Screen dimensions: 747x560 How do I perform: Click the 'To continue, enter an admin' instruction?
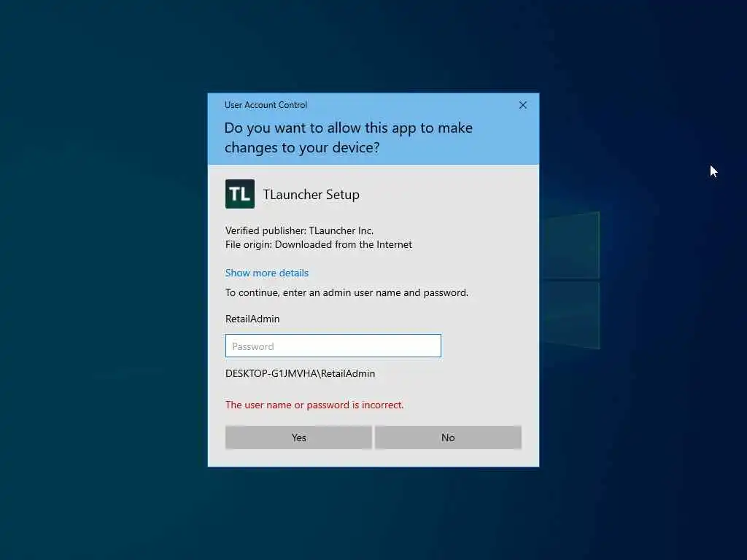(x=347, y=292)
